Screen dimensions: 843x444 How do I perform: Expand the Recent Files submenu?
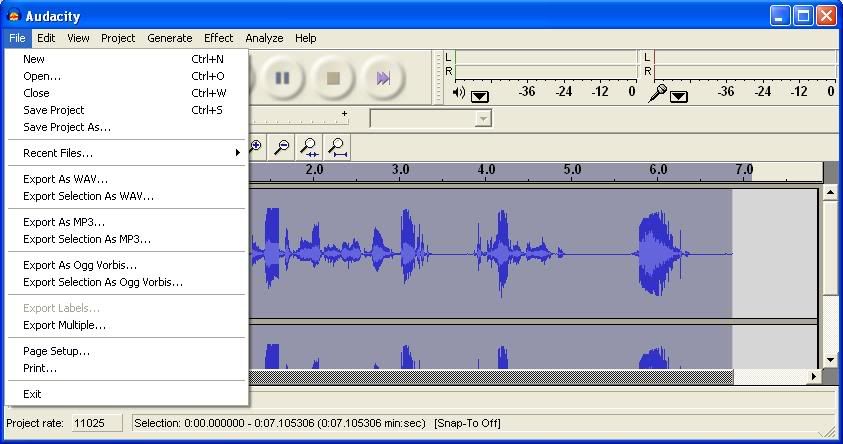[126, 153]
